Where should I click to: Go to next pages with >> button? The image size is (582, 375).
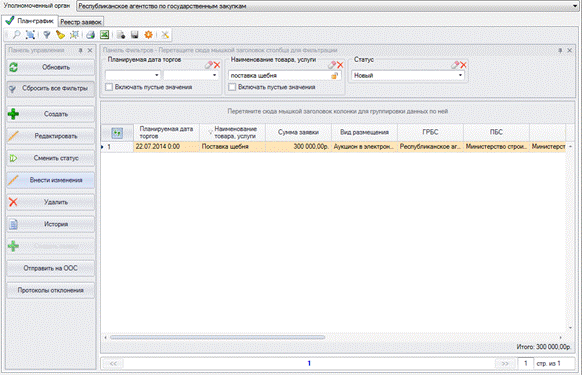tap(505, 363)
